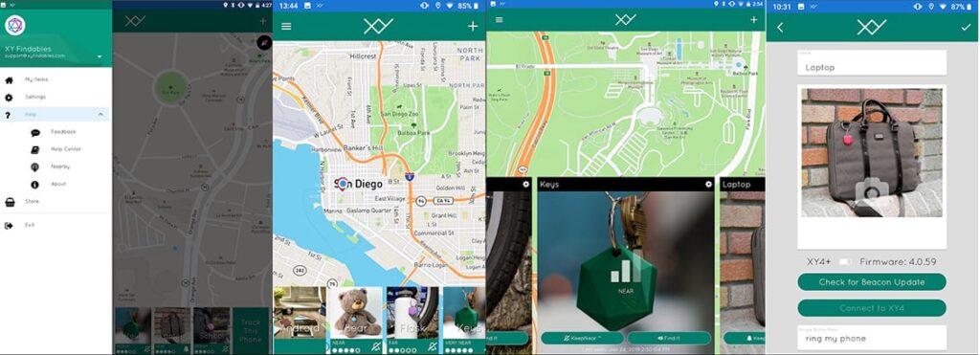The image size is (980, 355).
Task: Open the Laptop card header on the right
Action: [743, 185]
